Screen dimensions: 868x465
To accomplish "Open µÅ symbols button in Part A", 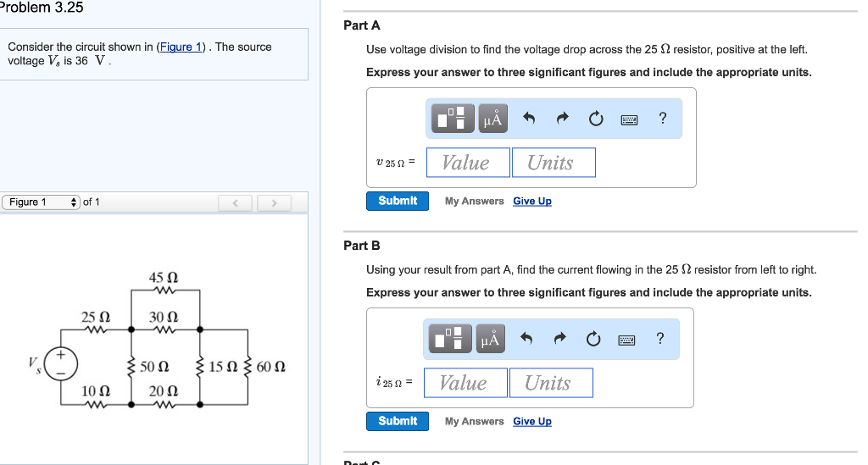I will (x=492, y=119).
